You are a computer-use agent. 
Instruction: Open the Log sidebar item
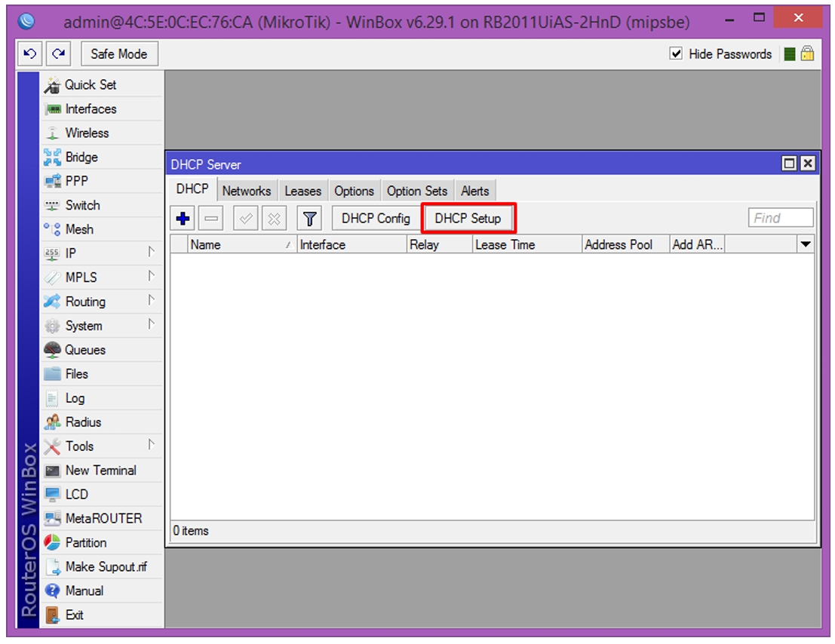(x=102, y=398)
